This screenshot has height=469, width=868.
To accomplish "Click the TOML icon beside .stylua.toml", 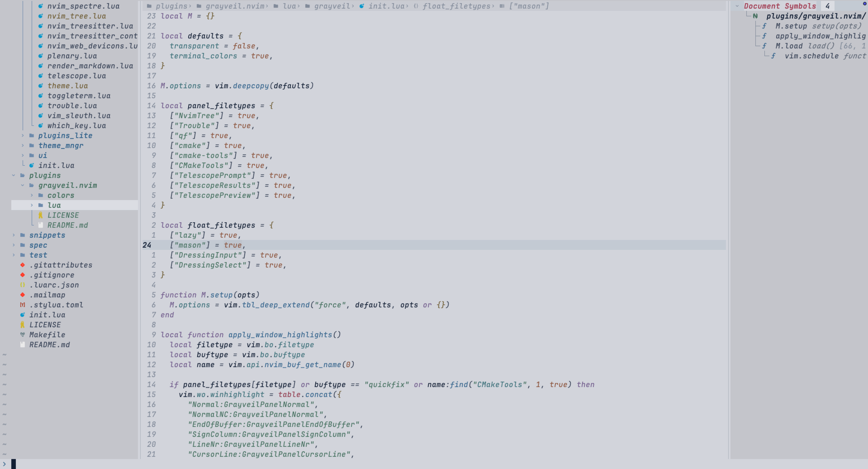I will (23, 305).
